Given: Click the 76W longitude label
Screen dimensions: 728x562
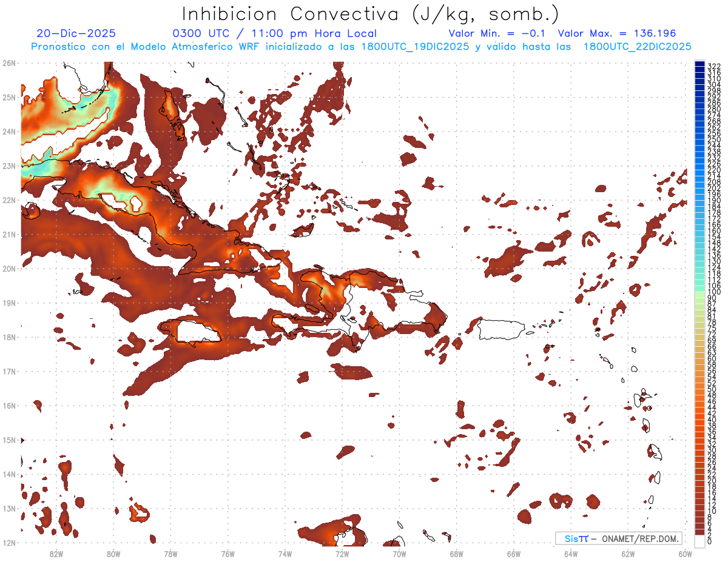Looking at the screenshot, I should pyautogui.click(x=228, y=554).
